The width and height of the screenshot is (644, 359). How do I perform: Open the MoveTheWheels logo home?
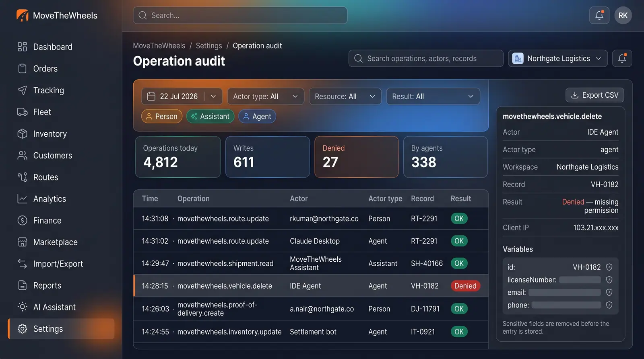pyautogui.click(x=57, y=15)
